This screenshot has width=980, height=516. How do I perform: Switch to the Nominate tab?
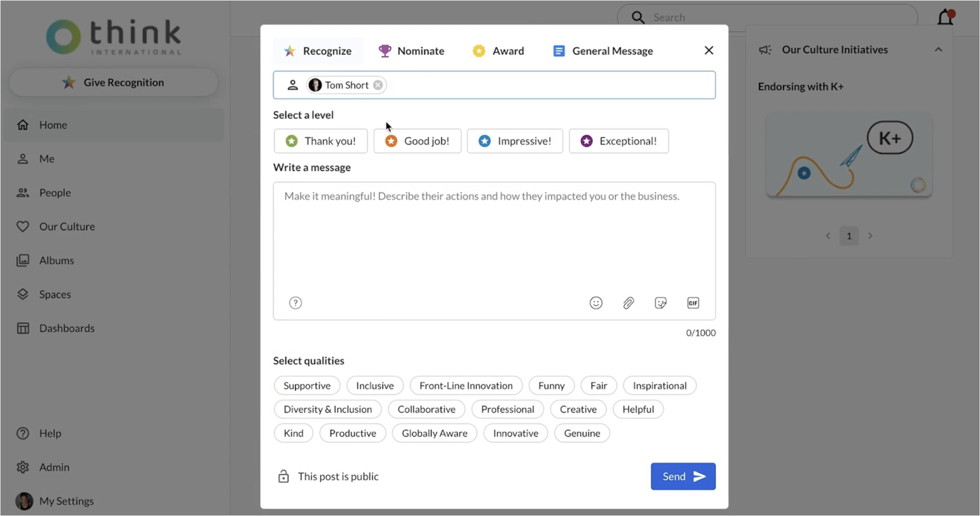(x=411, y=51)
